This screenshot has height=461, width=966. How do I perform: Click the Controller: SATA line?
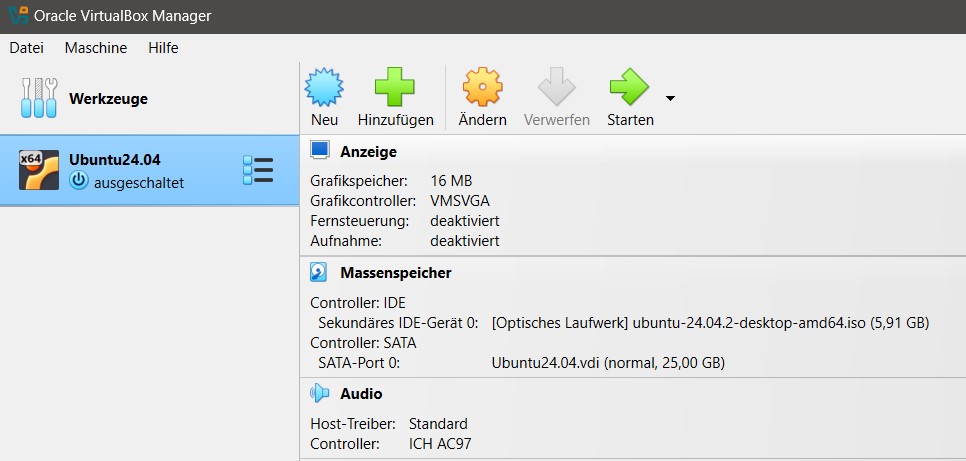click(363, 343)
